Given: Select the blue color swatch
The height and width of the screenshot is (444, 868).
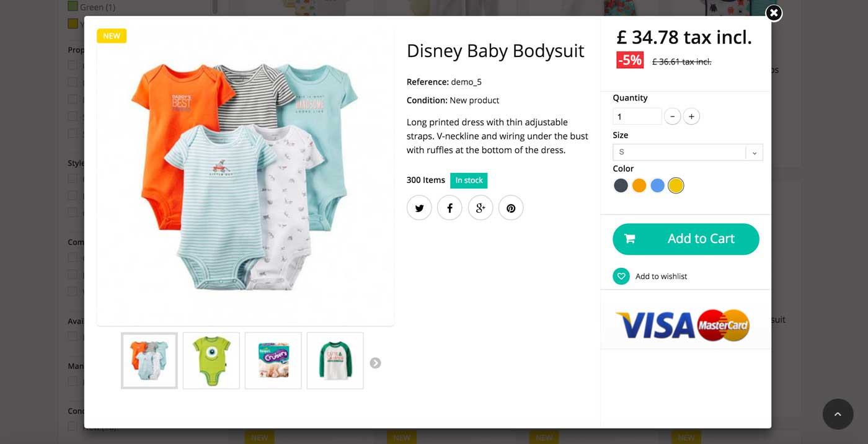Looking at the screenshot, I should pos(658,185).
